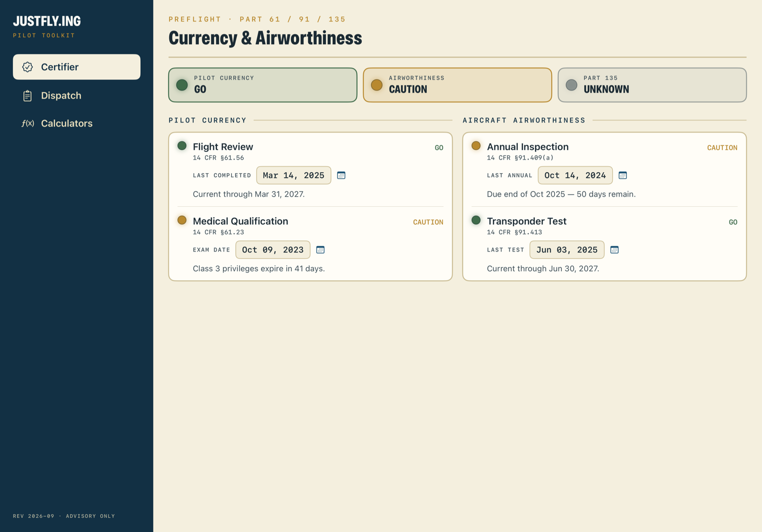The height and width of the screenshot is (532, 762).
Task: Click the Transponder Test heading
Action: coord(527,221)
